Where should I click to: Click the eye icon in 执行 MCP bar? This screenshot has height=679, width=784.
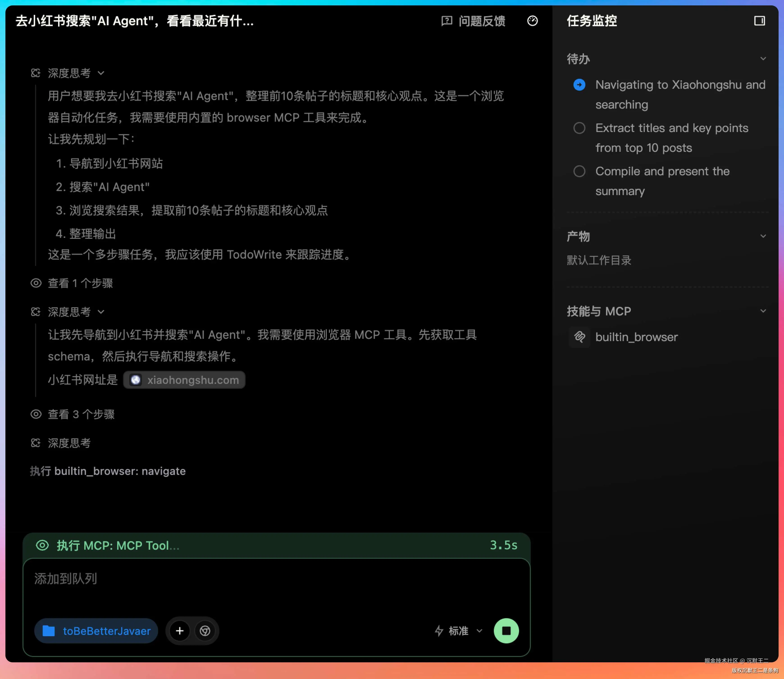42,545
